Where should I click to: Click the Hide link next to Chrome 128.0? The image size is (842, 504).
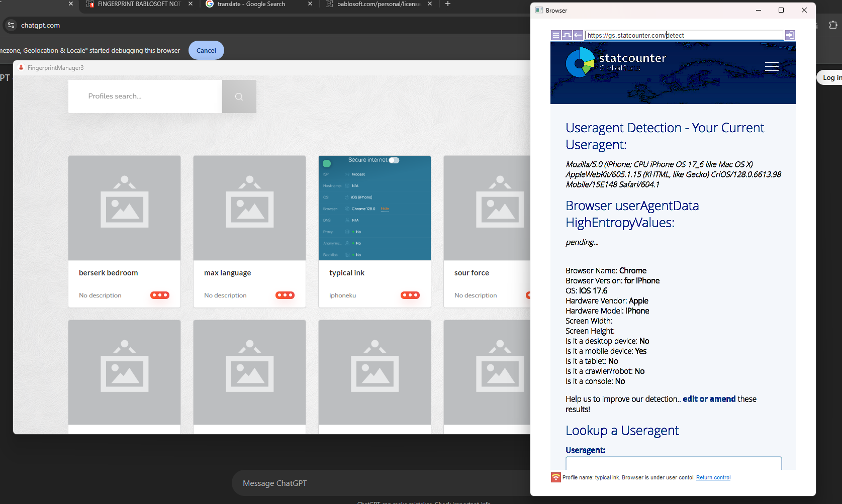click(385, 209)
